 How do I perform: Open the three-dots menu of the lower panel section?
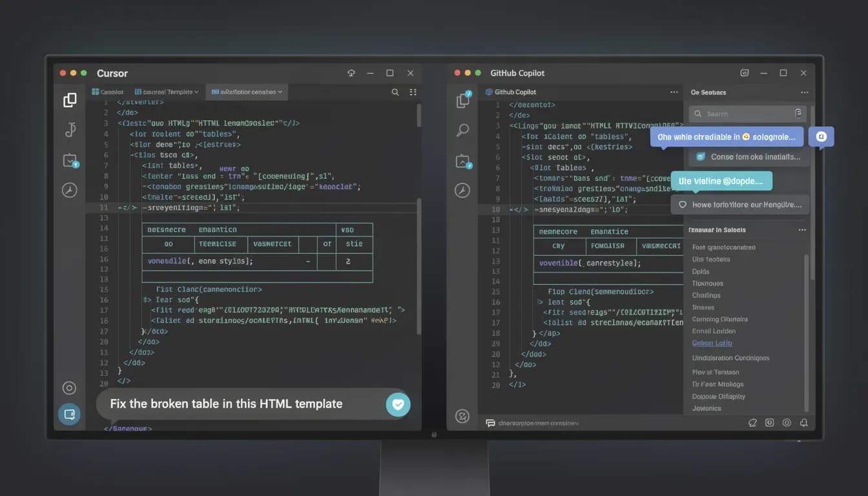(802, 230)
